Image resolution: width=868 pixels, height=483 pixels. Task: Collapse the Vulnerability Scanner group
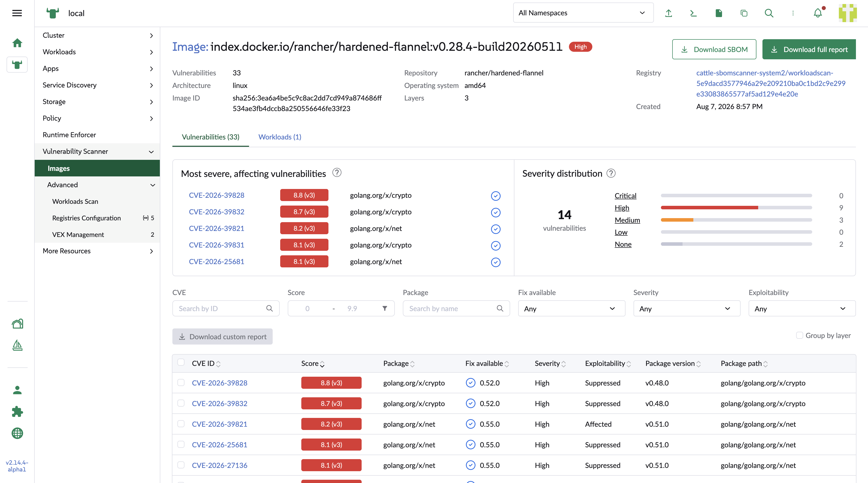[x=98, y=151]
